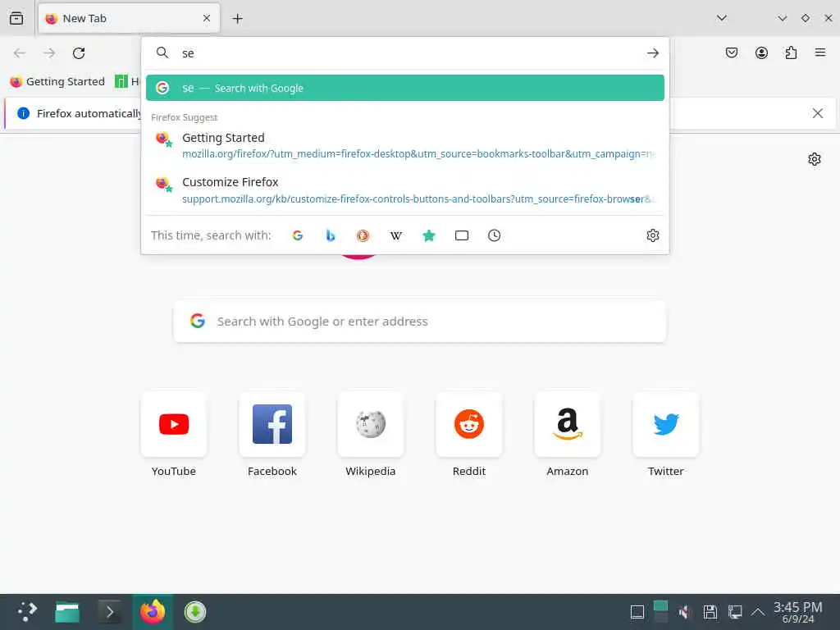Image resolution: width=840 pixels, height=630 pixels.
Task: Open Save to Pocket icon
Action: [x=731, y=52]
